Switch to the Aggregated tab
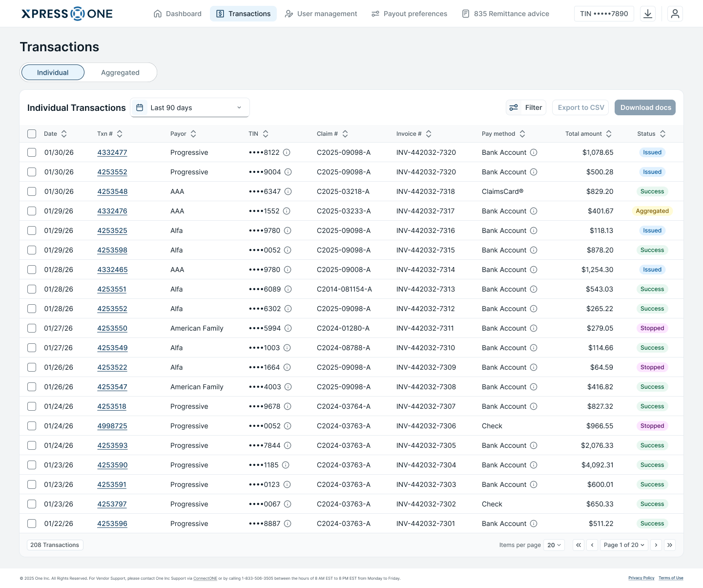The width and height of the screenshot is (703, 588). pyautogui.click(x=120, y=72)
